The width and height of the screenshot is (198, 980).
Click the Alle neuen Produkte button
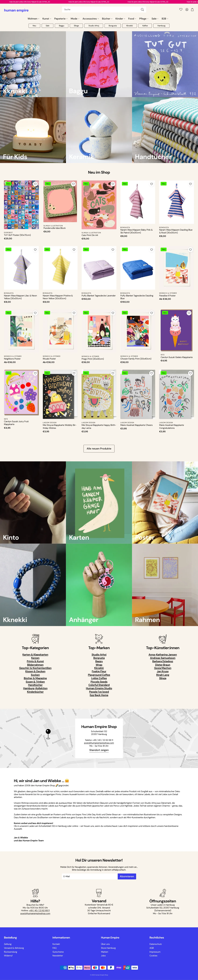point(99,449)
